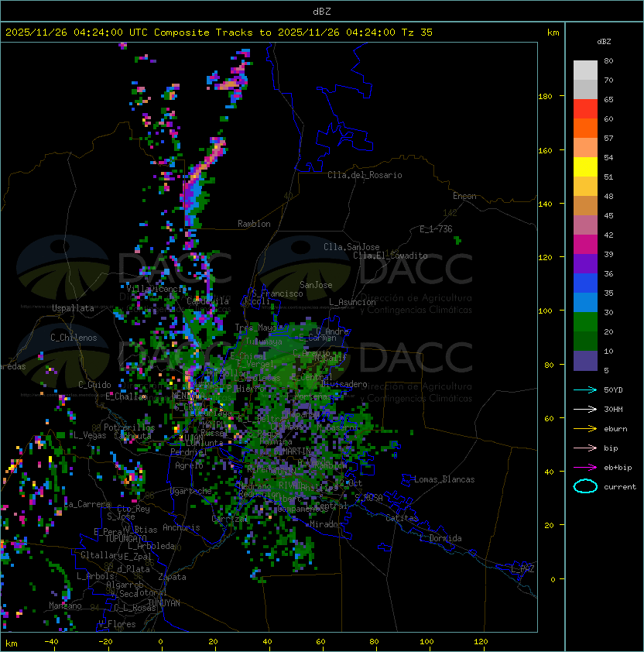
Task: Click the 60 mark on horizontal km axis
Action: [x=320, y=642]
